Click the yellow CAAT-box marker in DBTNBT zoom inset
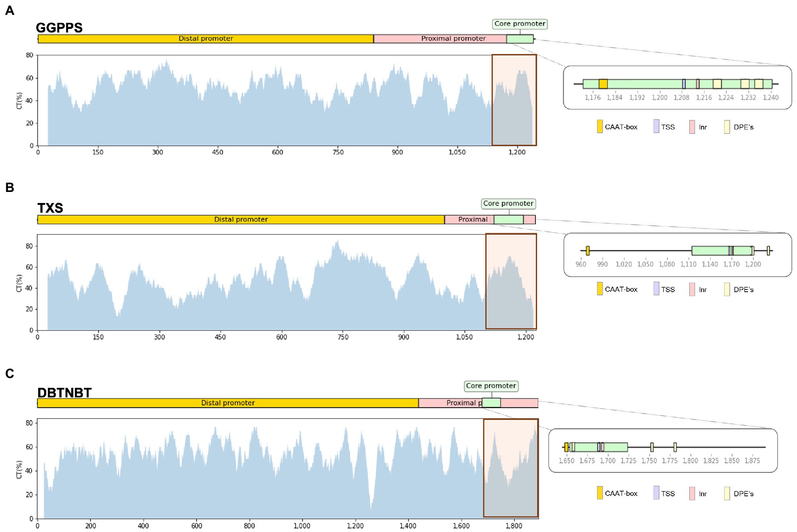Screen dimensions: 797x532 [566, 447]
